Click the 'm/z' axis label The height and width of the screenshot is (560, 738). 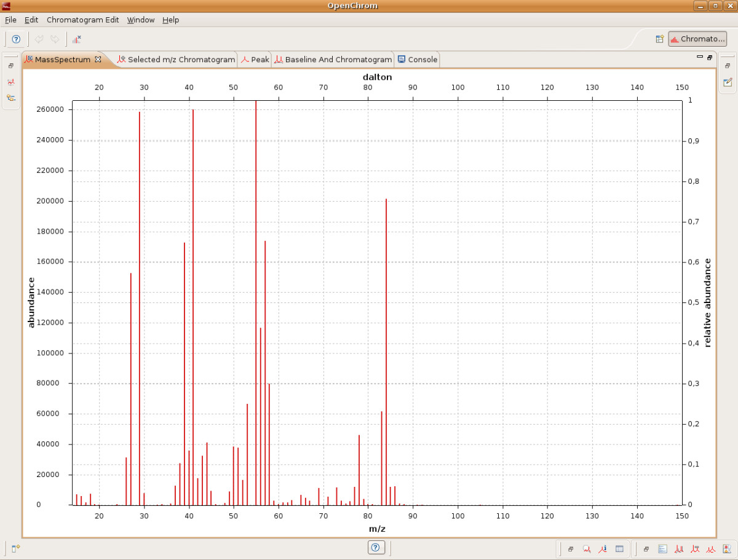tap(378, 529)
